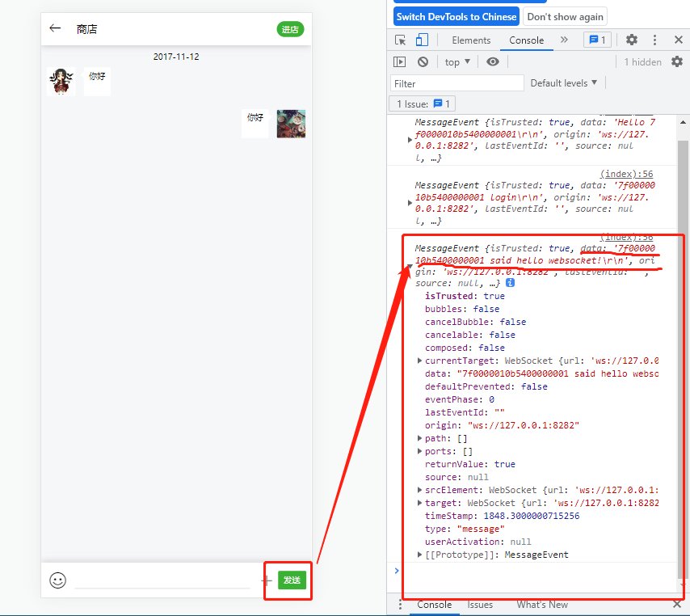
Task: Toggle the device toolbar icon
Action: click(x=422, y=40)
